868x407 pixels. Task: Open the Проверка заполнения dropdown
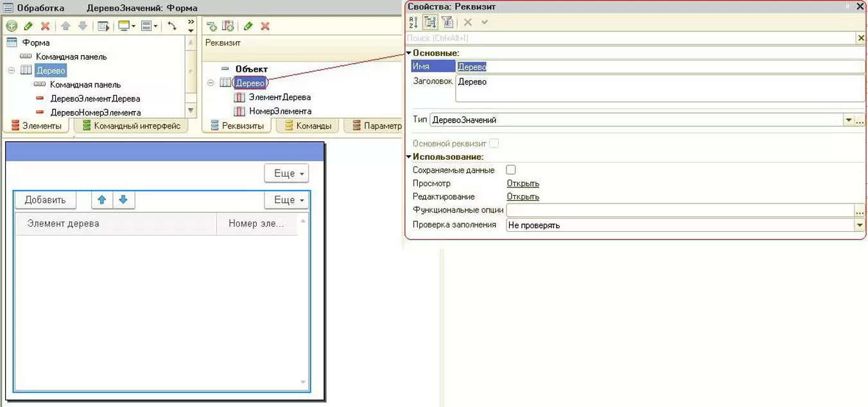click(860, 225)
